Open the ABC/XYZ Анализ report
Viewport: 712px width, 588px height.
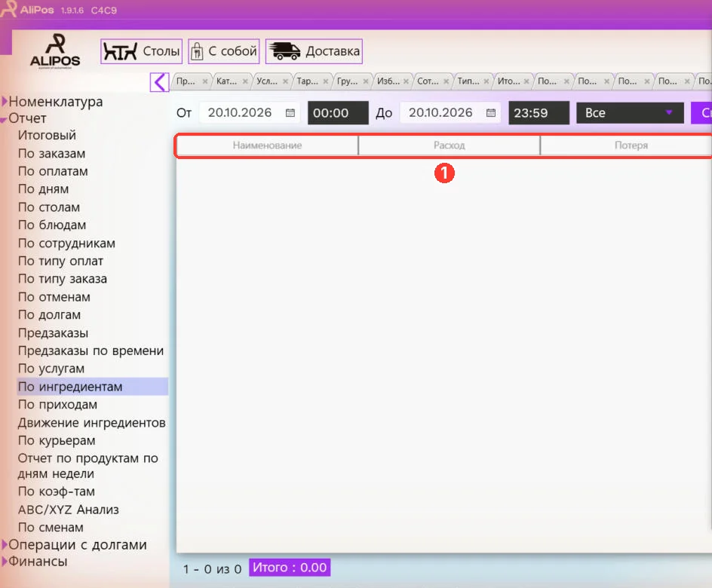pyautogui.click(x=68, y=510)
